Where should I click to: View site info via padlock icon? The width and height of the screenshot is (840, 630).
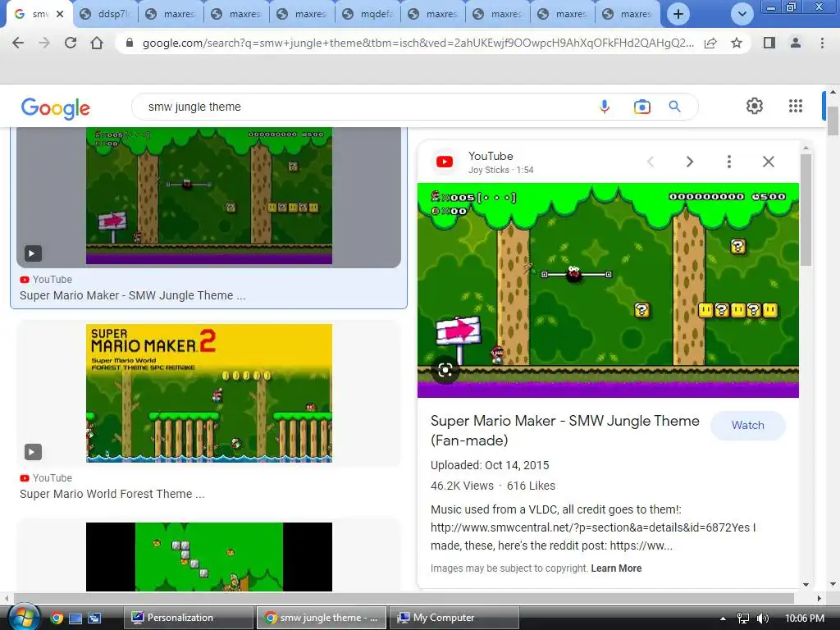[x=129, y=43]
